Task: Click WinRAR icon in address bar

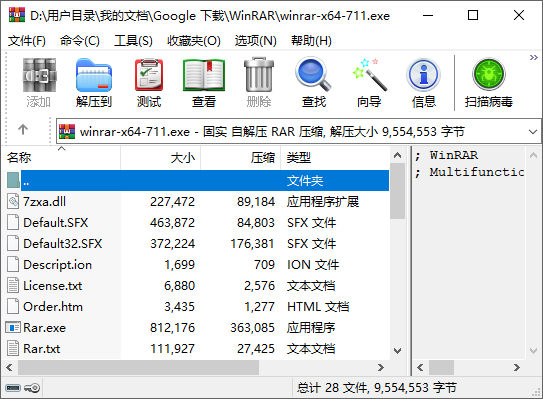Action: point(67,132)
